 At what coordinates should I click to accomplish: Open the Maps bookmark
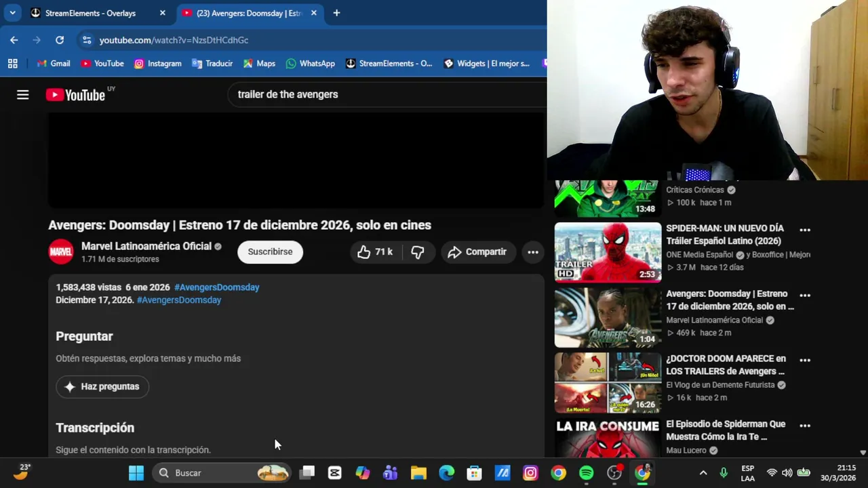259,63
